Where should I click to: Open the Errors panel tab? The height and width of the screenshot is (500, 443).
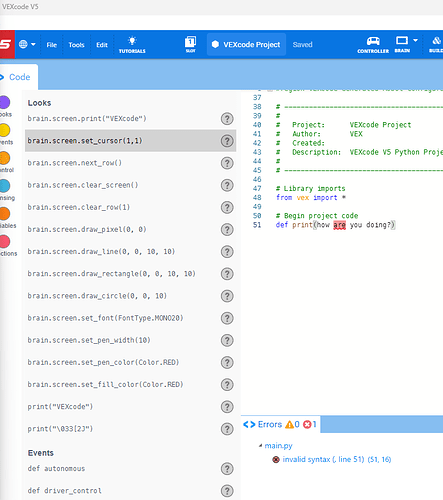coord(281,424)
